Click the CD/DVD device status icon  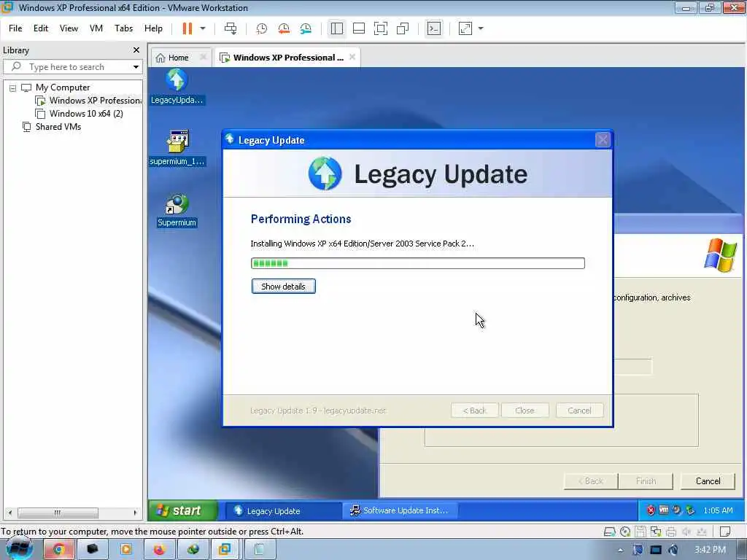click(x=625, y=532)
